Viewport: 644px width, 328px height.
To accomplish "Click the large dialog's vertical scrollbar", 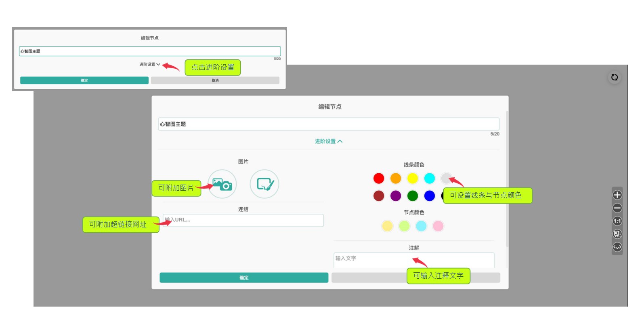I will click(x=507, y=179).
